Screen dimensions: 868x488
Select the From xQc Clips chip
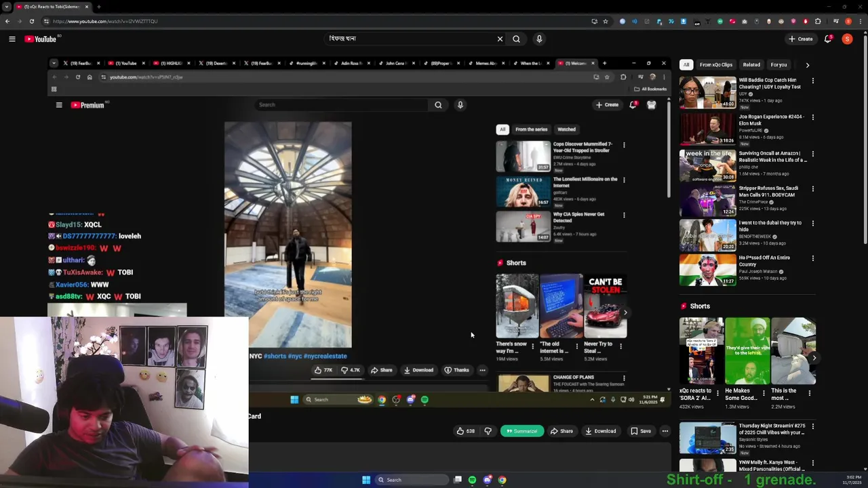pos(716,65)
